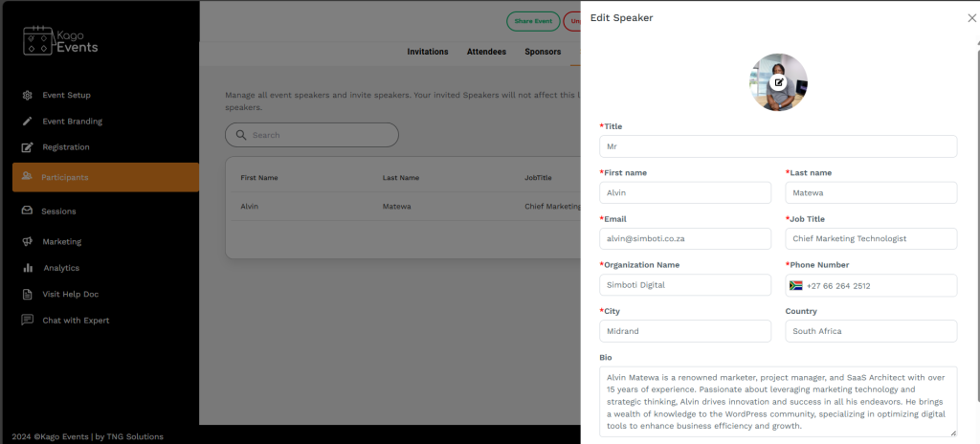980x444 pixels.
Task: Click the Registration edit icon
Action: (28, 147)
